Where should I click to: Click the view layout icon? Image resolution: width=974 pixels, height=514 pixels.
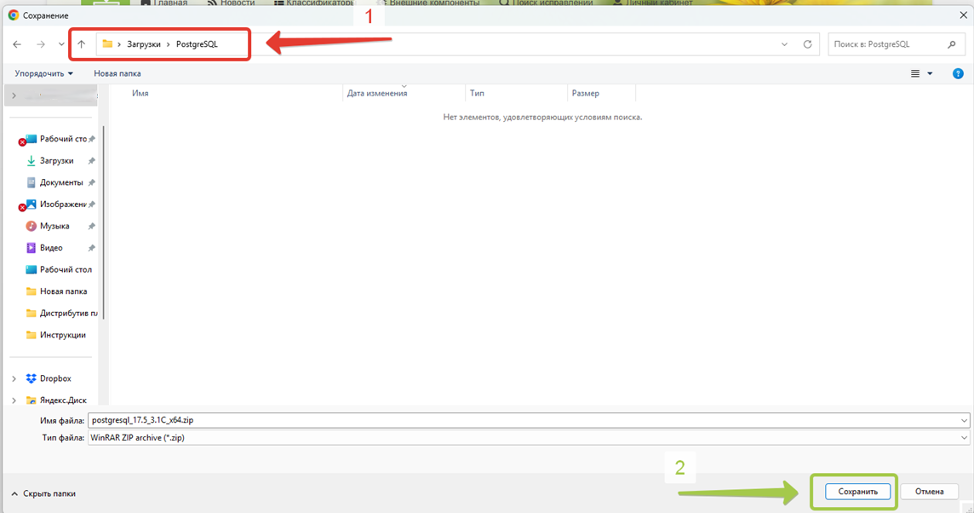pos(915,73)
